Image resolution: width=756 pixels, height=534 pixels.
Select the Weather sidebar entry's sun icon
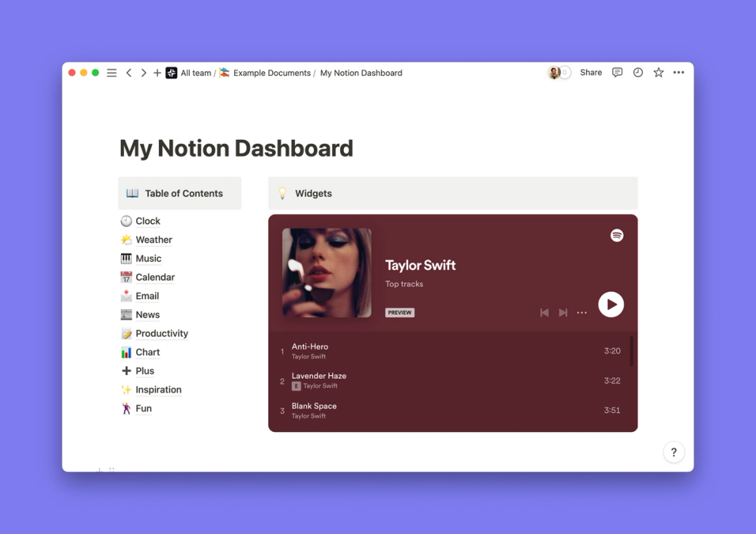point(126,240)
